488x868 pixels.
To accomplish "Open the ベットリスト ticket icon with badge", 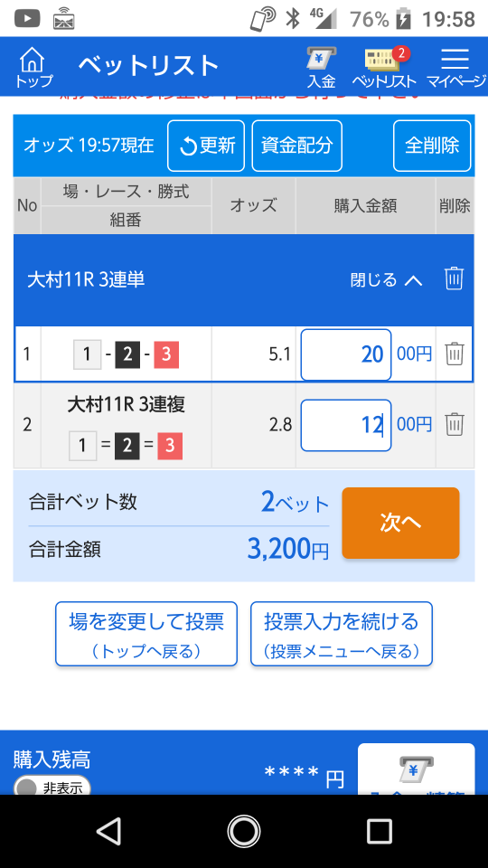I will [x=385, y=68].
